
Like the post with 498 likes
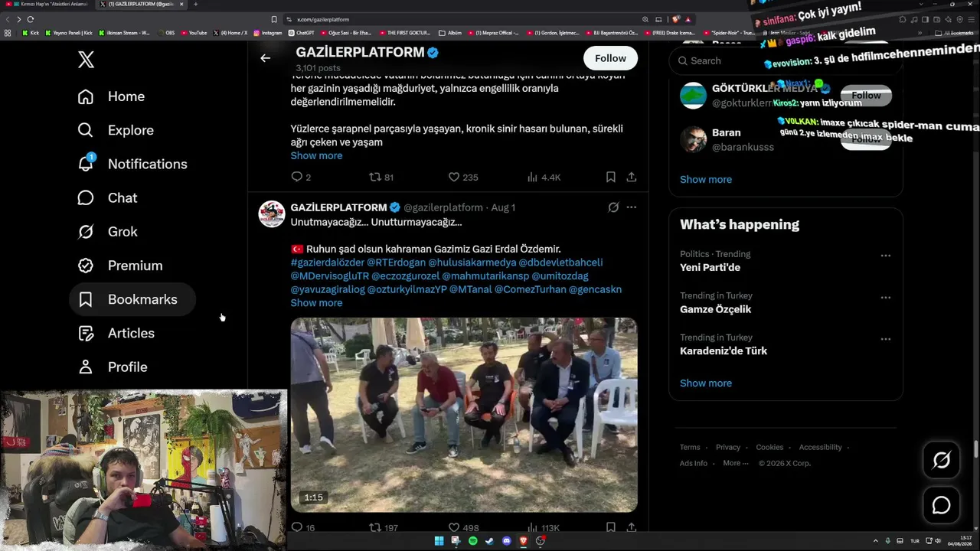(x=463, y=527)
